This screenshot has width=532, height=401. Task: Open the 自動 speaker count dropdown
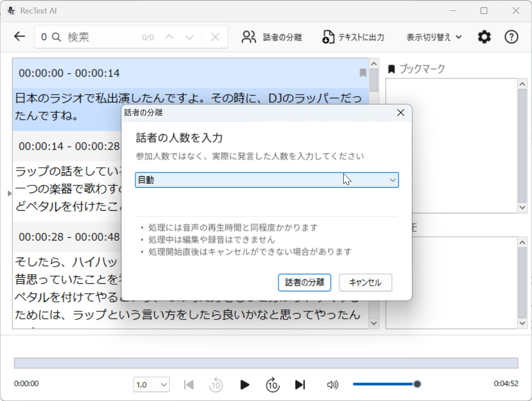(266, 180)
